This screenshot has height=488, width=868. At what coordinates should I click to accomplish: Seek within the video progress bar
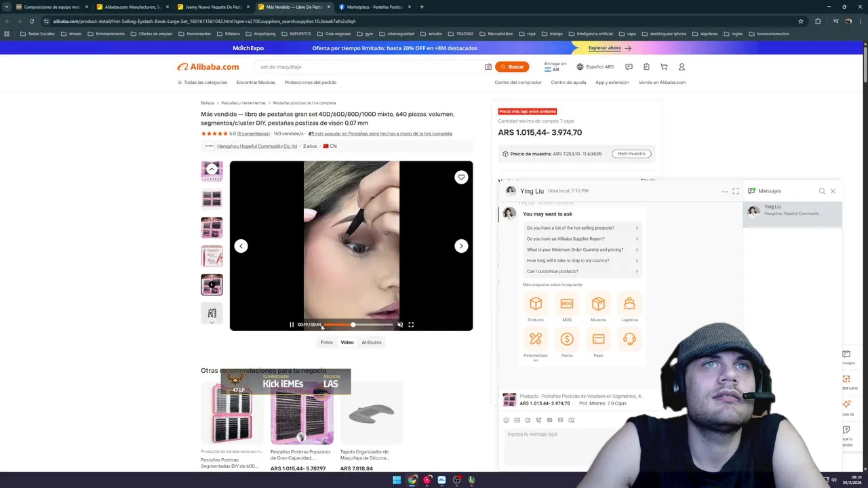tap(357, 325)
